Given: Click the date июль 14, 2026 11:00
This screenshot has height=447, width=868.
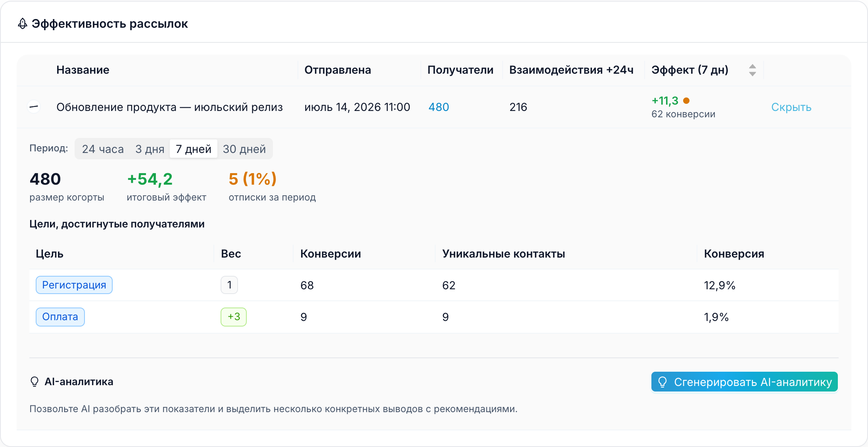Looking at the screenshot, I should [x=357, y=107].
